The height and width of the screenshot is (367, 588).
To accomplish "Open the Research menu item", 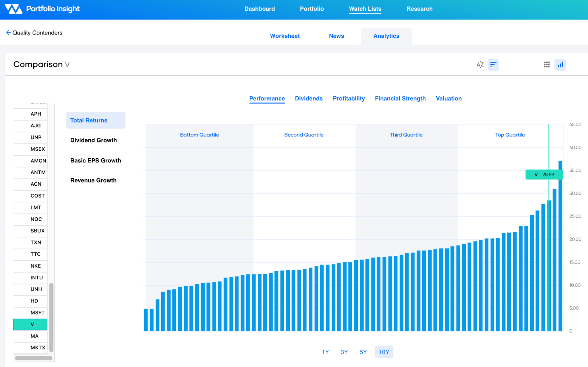I will [419, 9].
